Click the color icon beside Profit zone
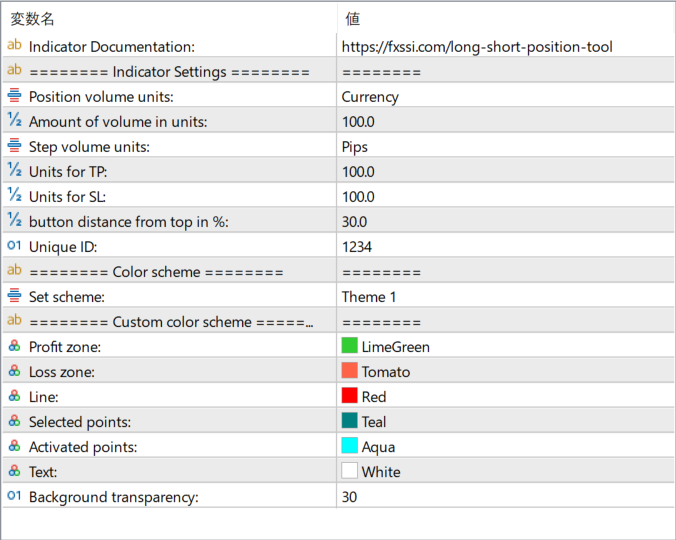 [x=14, y=346]
